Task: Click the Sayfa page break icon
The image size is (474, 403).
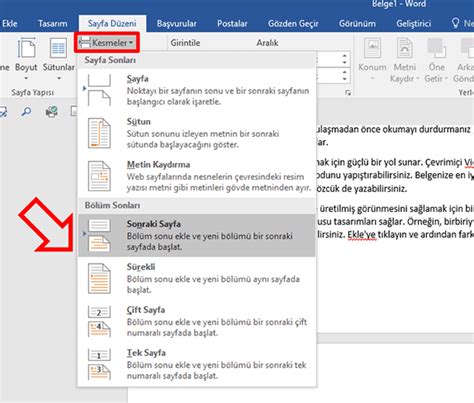Action: [99, 90]
